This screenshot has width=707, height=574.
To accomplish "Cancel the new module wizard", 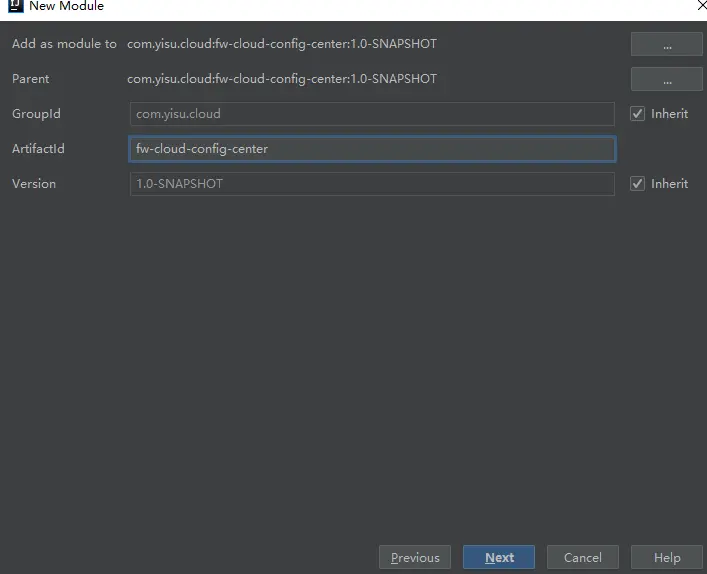I will (582, 557).
